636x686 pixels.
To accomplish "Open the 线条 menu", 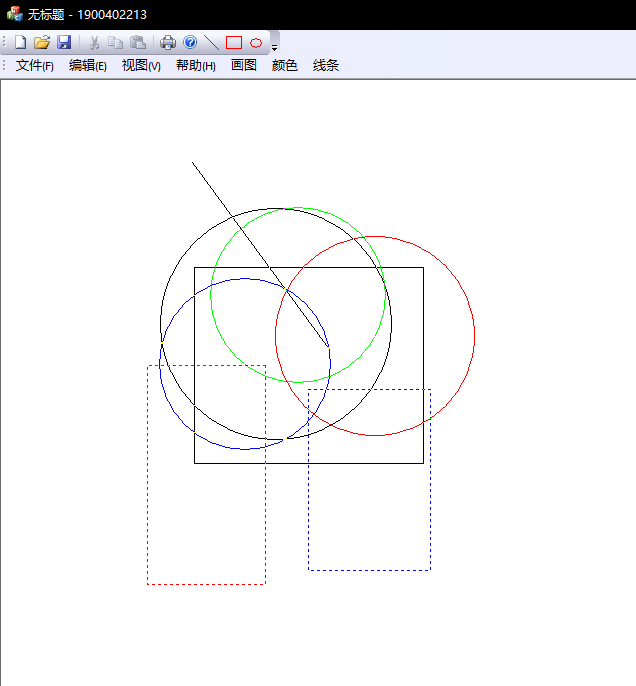I will point(325,66).
